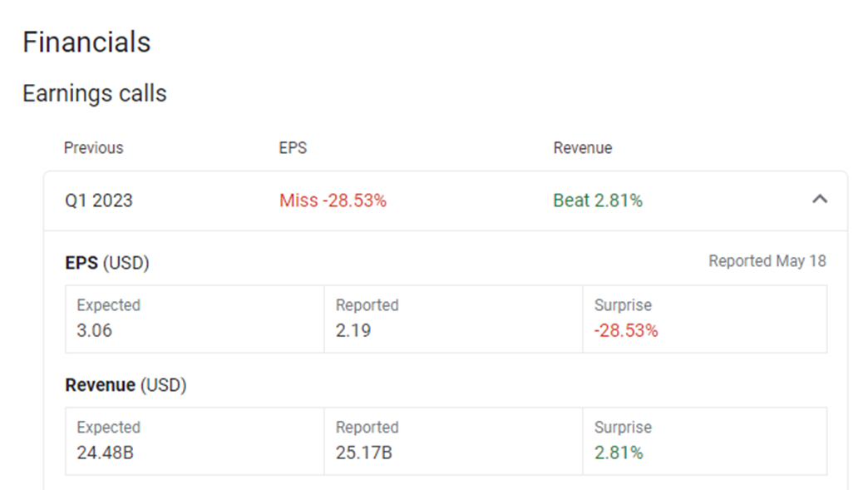Click the Revenue Reported 25.17B cell
Screen dimensions: 868x490
tap(453, 441)
